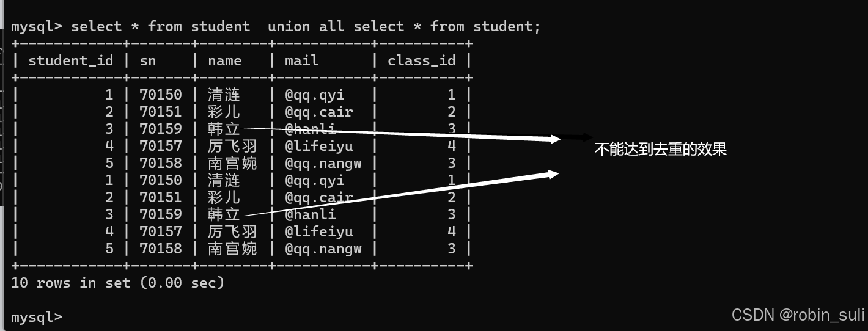This screenshot has width=868, height=331.
Task: Click the sn column header
Action: pos(148,60)
